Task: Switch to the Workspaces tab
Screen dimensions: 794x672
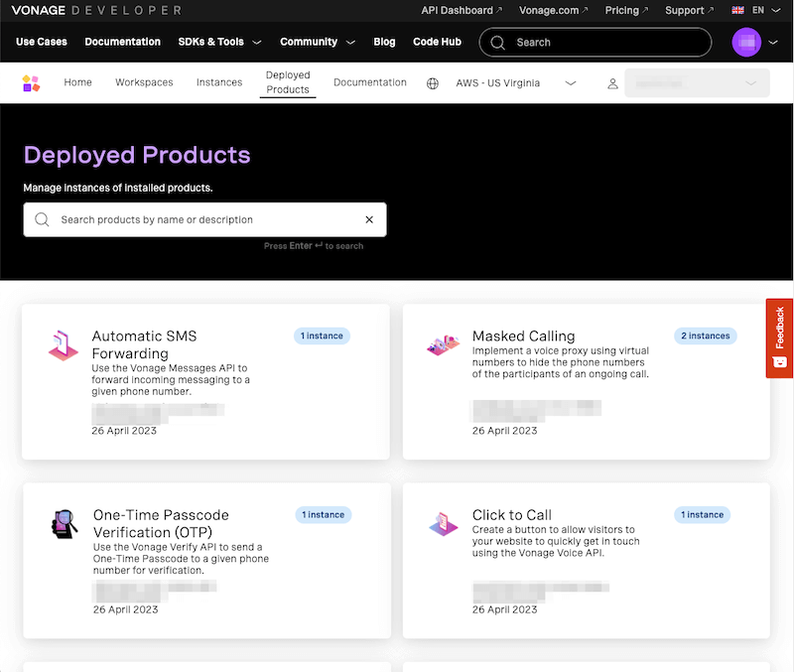Action: tap(143, 82)
